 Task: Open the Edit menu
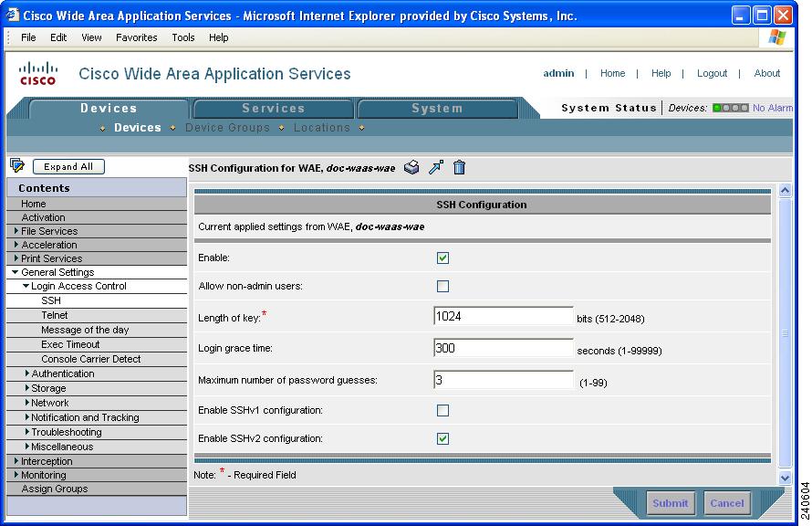[58, 37]
